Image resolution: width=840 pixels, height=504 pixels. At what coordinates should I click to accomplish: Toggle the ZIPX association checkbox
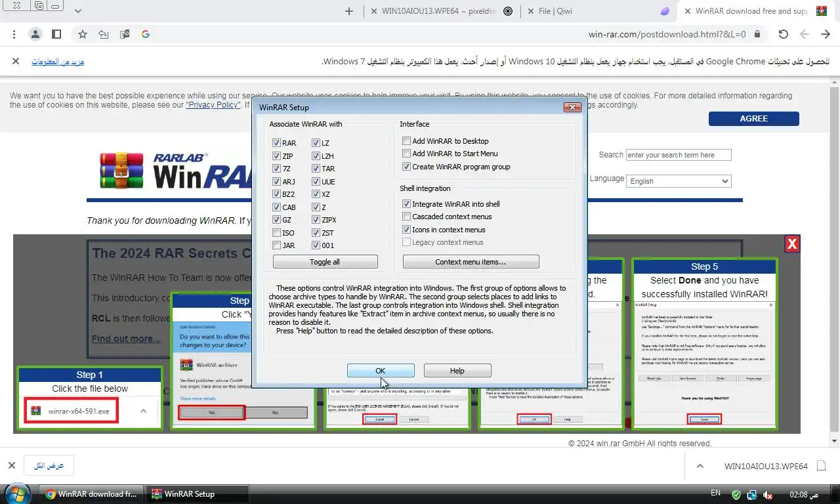coord(316,220)
